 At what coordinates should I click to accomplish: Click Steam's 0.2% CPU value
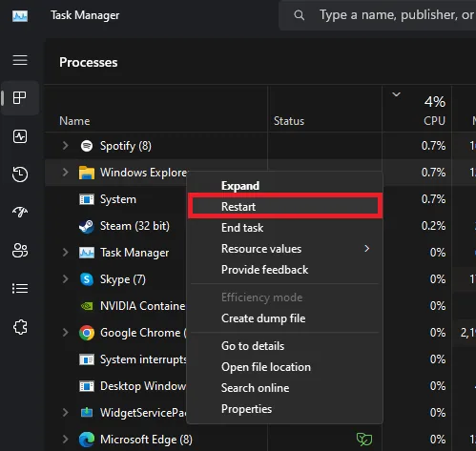pos(433,226)
